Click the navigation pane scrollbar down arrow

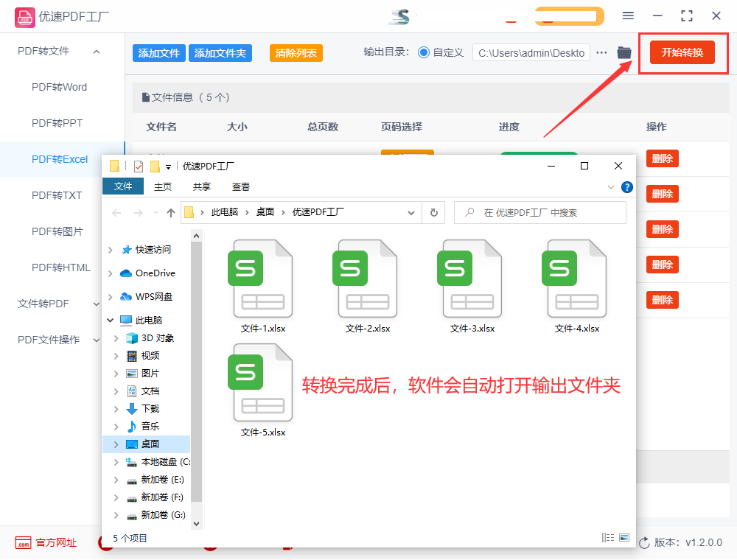[197, 523]
